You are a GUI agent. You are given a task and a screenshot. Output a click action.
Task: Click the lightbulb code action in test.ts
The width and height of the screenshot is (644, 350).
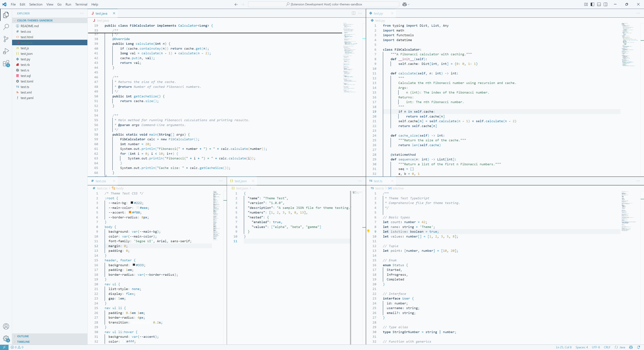click(368, 231)
